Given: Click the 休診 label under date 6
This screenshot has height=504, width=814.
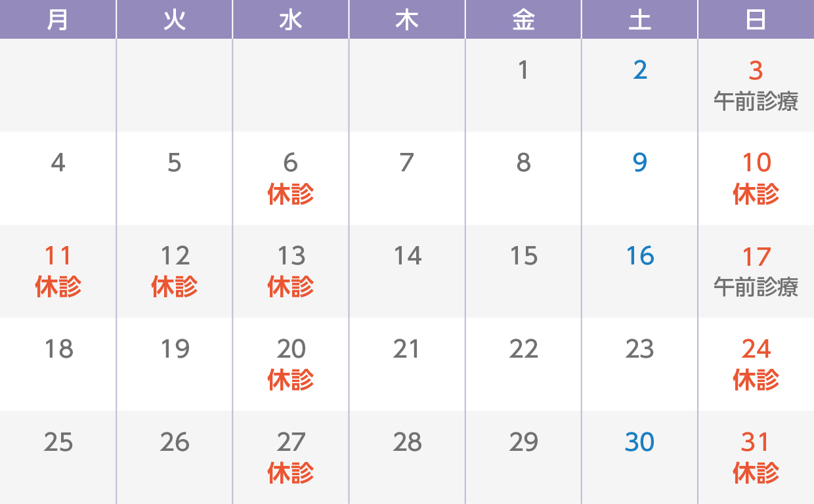Looking at the screenshot, I should pyautogui.click(x=291, y=194).
